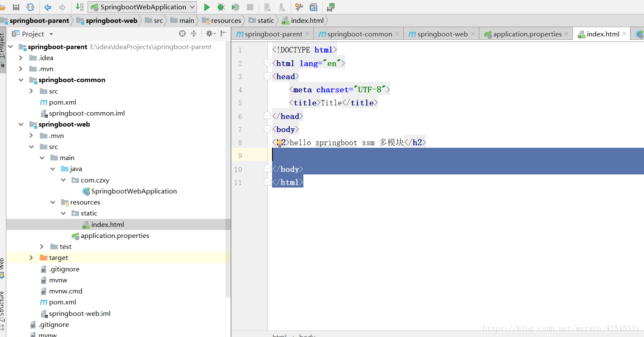Fold the head tag on line 3
This screenshot has width=644, height=337.
(x=267, y=77)
